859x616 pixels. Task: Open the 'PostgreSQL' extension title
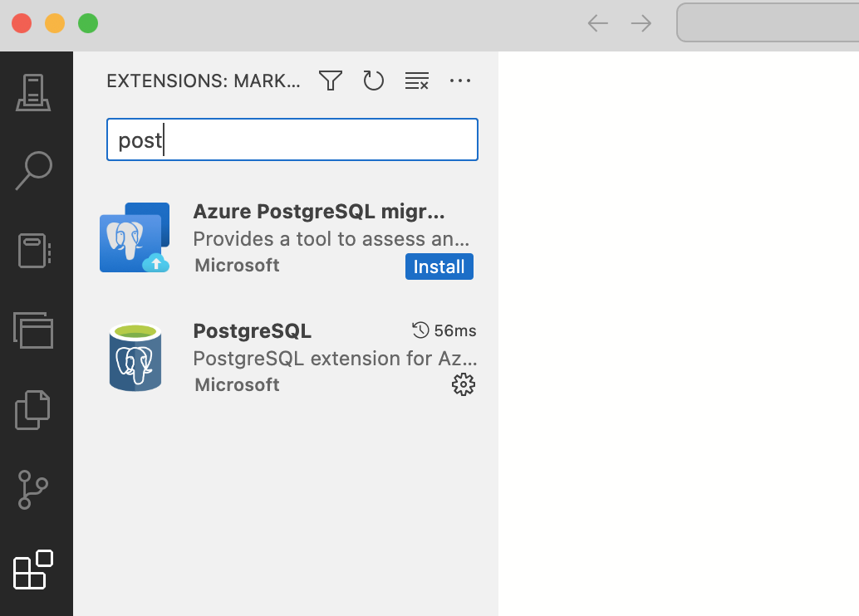pos(252,330)
